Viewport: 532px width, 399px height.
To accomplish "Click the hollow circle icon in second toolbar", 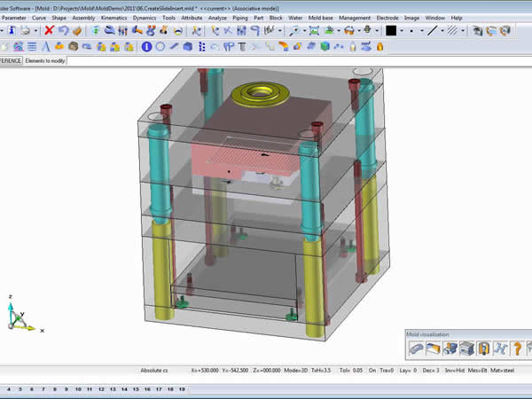I will [160, 46].
